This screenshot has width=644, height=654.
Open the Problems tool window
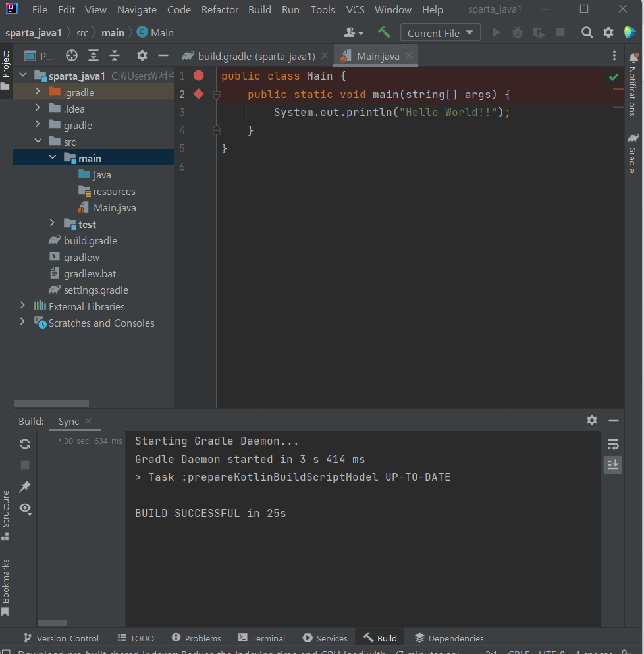coord(196,638)
